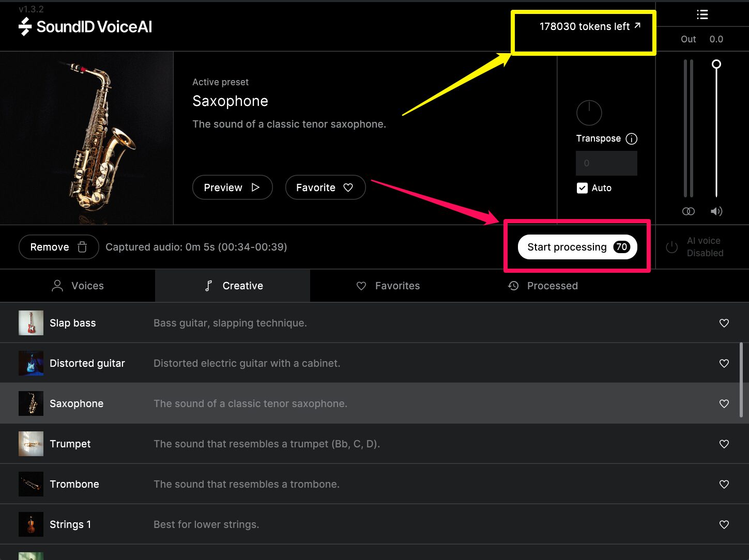
Task: Open the 178030 tokens left link
Action: point(590,26)
